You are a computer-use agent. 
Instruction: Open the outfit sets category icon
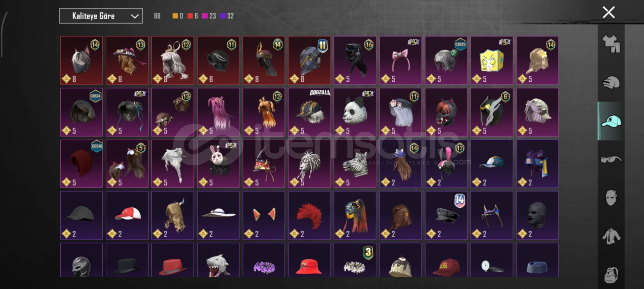click(611, 44)
